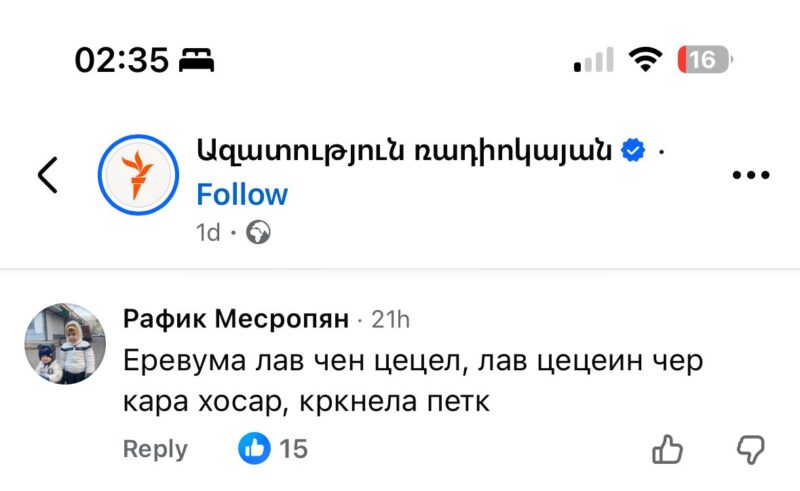The width and height of the screenshot is (800, 491).
Task: Reply to Рафик Месропян's comment
Action: [155, 449]
